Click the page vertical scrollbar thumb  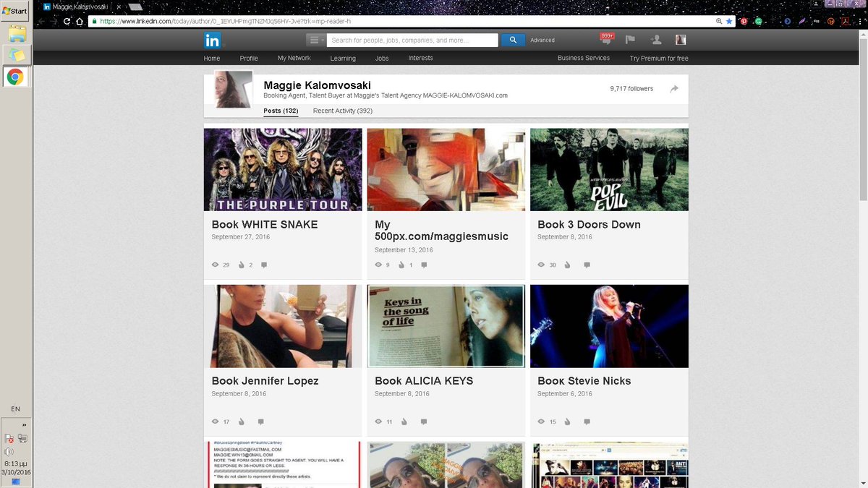point(863,119)
